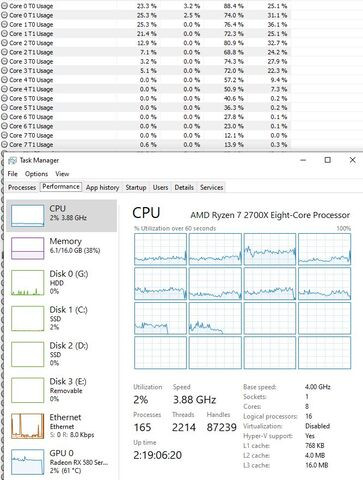Open the View menu

pyautogui.click(x=62, y=174)
